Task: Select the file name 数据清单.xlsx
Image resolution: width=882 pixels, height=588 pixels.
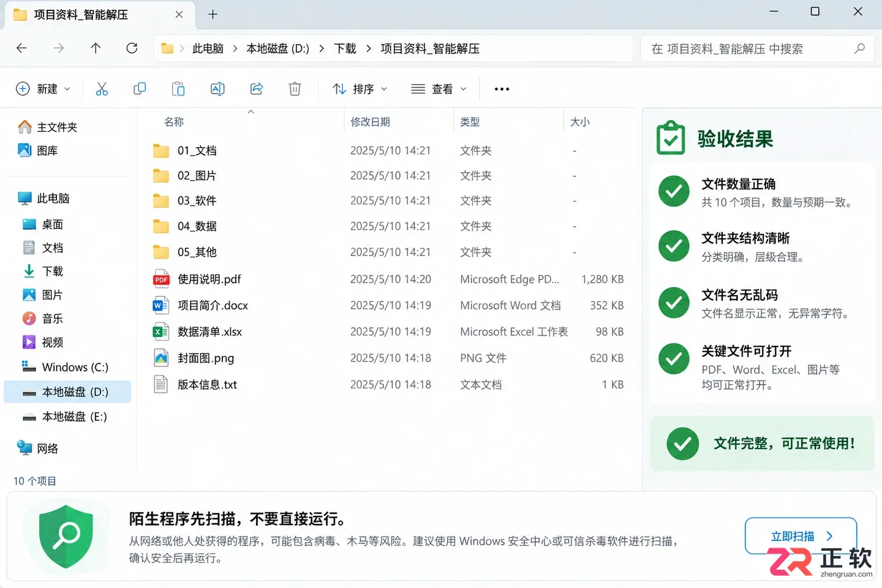Action: click(209, 331)
